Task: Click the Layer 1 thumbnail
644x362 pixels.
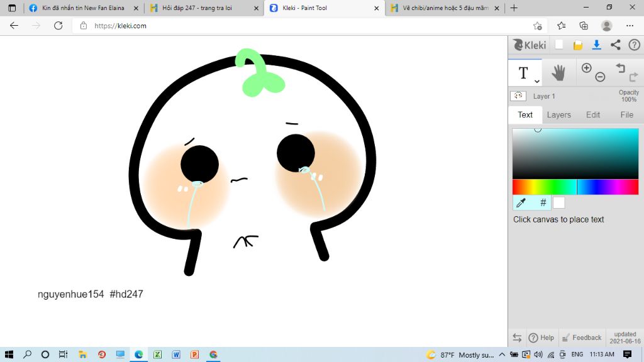Action: (518, 96)
